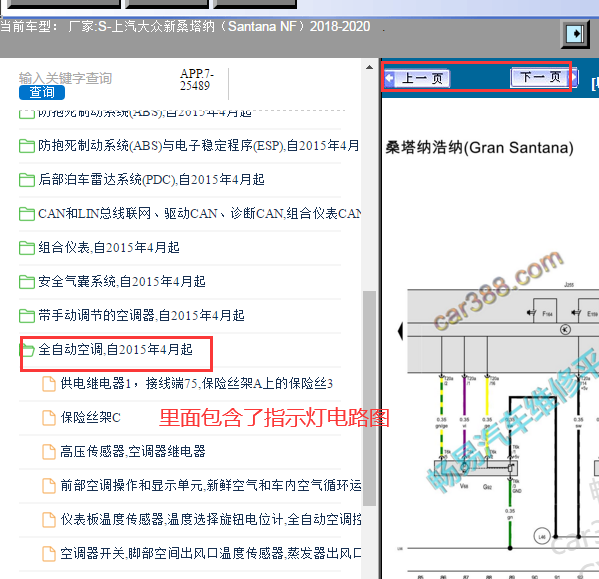This screenshot has height=579, width=599.
Task: Collapse the open 全自动空调 folder icon
Action: [x=27, y=350]
